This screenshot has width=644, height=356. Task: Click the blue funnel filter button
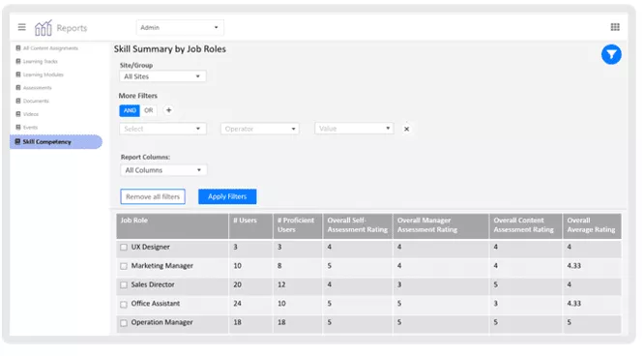pos(611,55)
